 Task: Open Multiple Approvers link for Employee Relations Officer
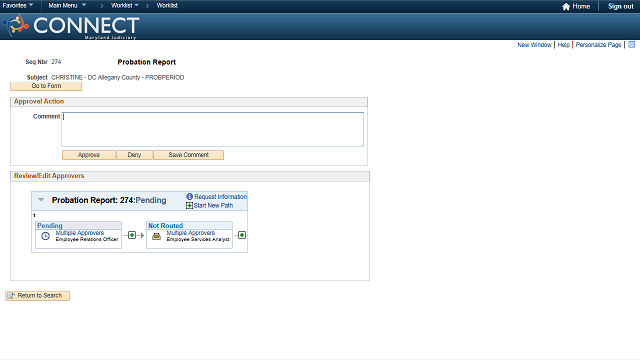click(x=80, y=233)
